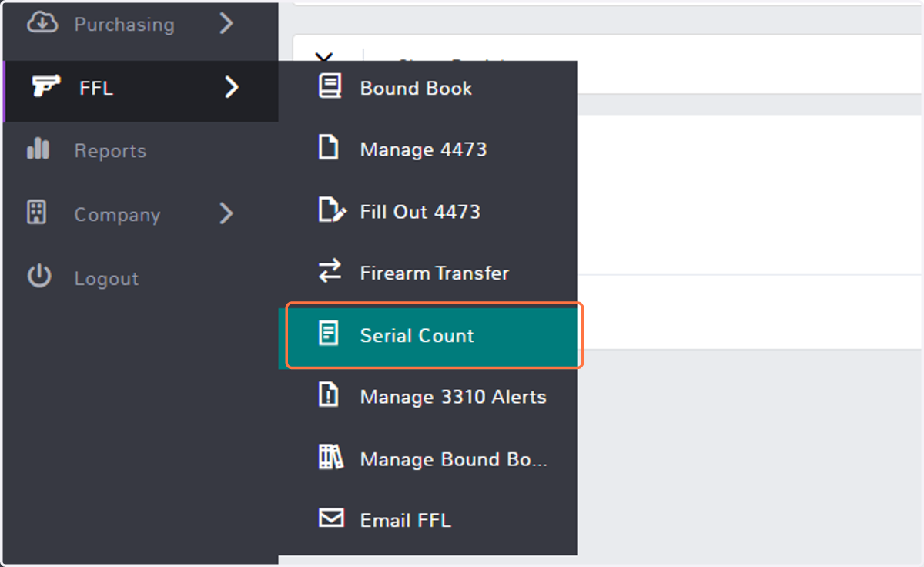Click the Email FFL envelope icon

pyautogui.click(x=331, y=518)
